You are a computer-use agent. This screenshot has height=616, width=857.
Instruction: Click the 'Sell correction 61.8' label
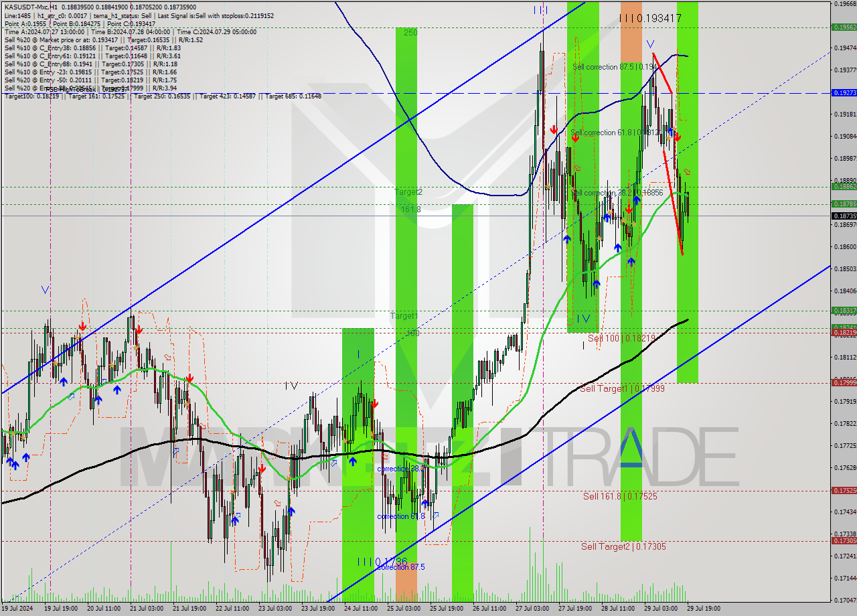click(x=615, y=133)
